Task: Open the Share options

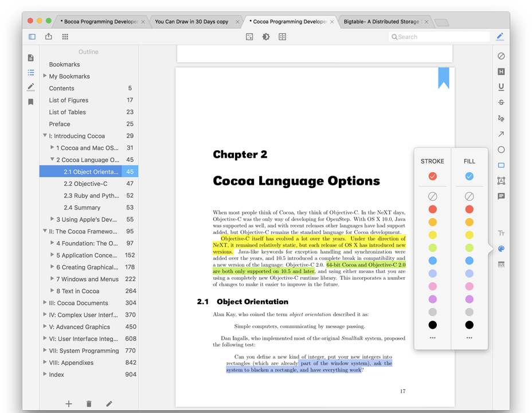Action: tap(48, 36)
